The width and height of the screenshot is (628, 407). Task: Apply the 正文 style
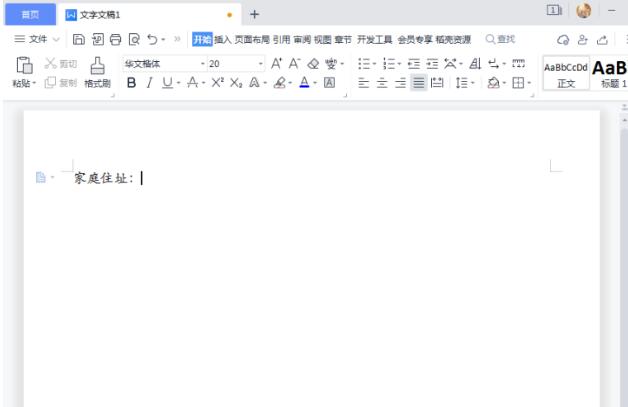point(566,74)
